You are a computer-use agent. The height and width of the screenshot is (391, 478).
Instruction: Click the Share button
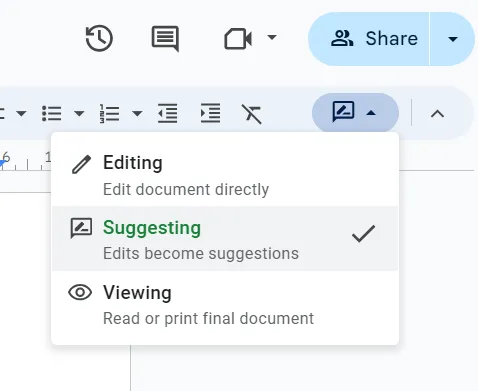[369, 39]
